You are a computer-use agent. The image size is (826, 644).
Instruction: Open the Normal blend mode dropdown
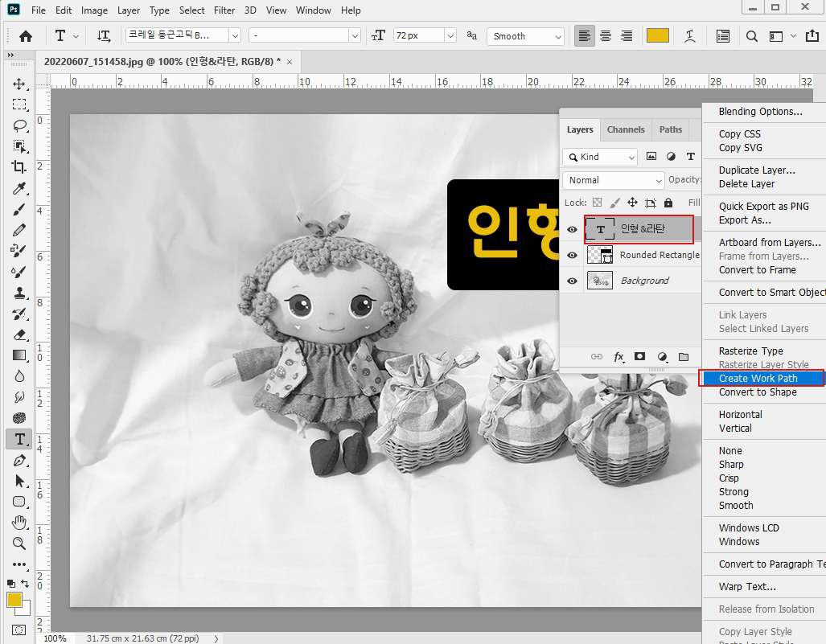click(614, 180)
